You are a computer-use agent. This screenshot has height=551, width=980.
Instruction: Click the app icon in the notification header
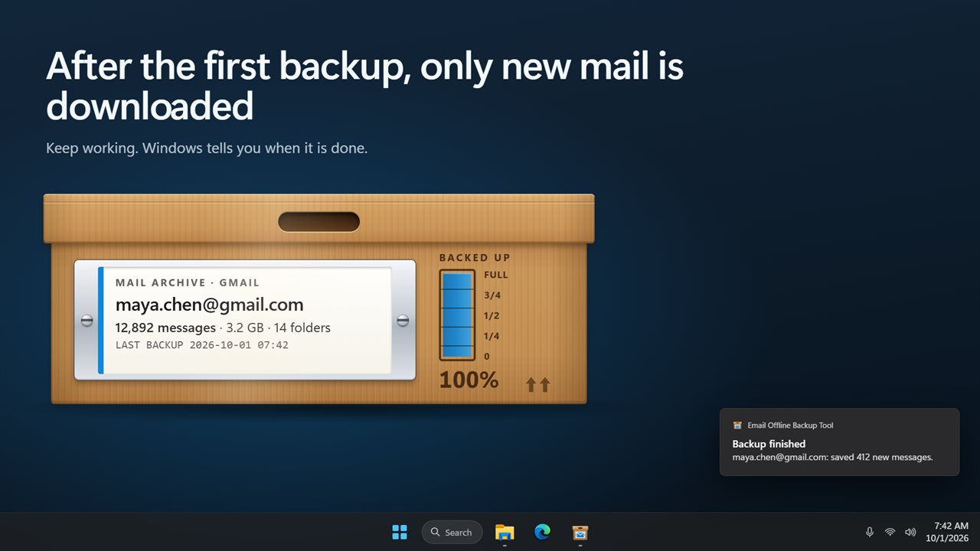(x=737, y=425)
